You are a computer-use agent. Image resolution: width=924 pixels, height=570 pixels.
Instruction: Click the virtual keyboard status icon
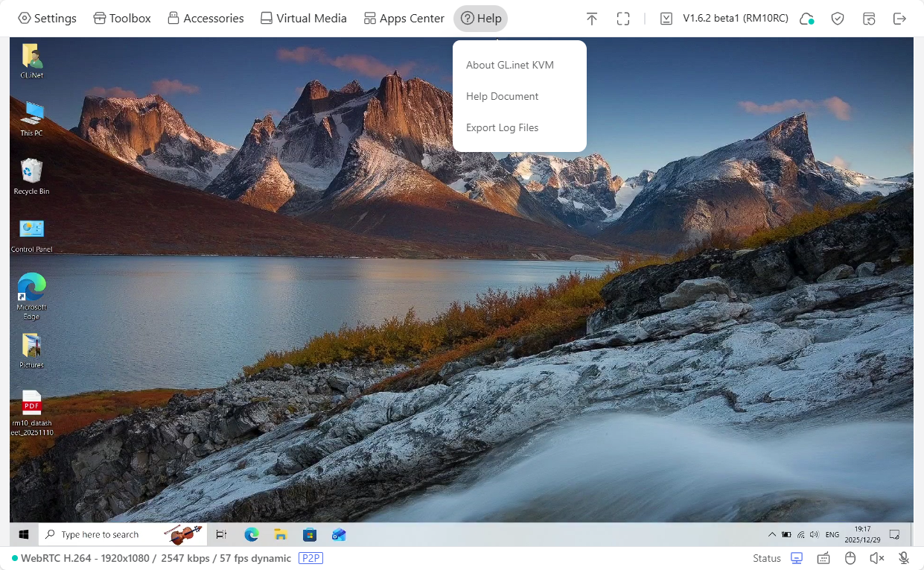tap(823, 558)
